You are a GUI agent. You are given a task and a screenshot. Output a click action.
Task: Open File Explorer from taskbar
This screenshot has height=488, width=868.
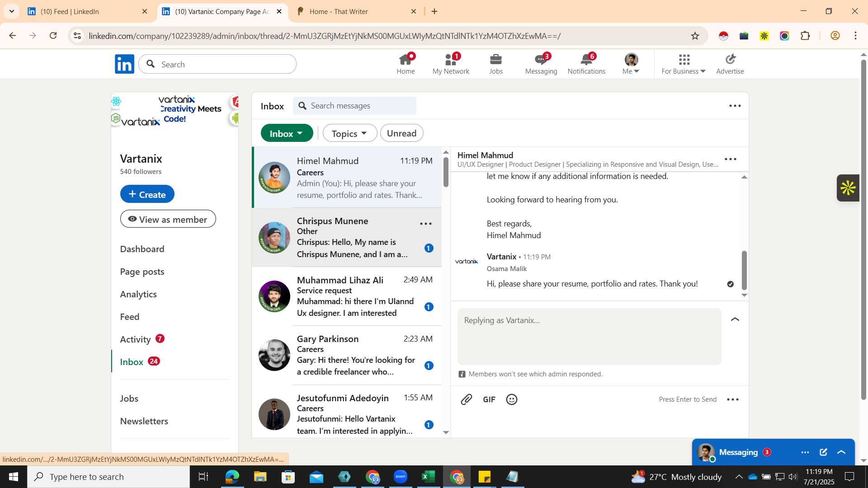click(260, 477)
